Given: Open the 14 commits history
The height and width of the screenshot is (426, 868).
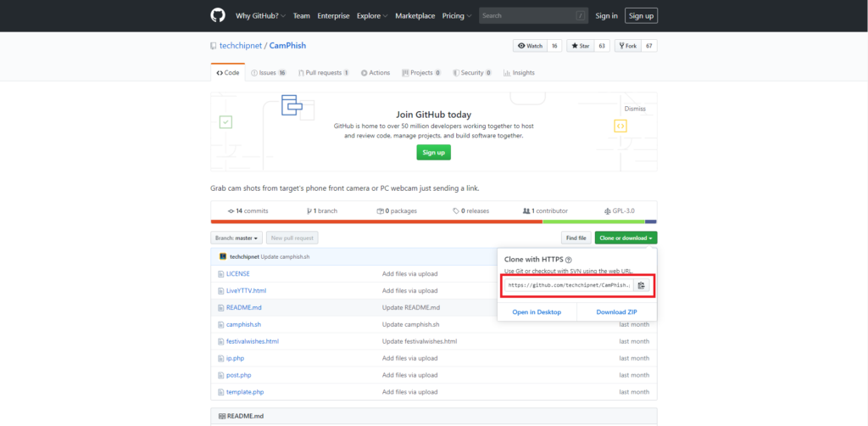Looking at the screenshot, I should click(248, 211).
